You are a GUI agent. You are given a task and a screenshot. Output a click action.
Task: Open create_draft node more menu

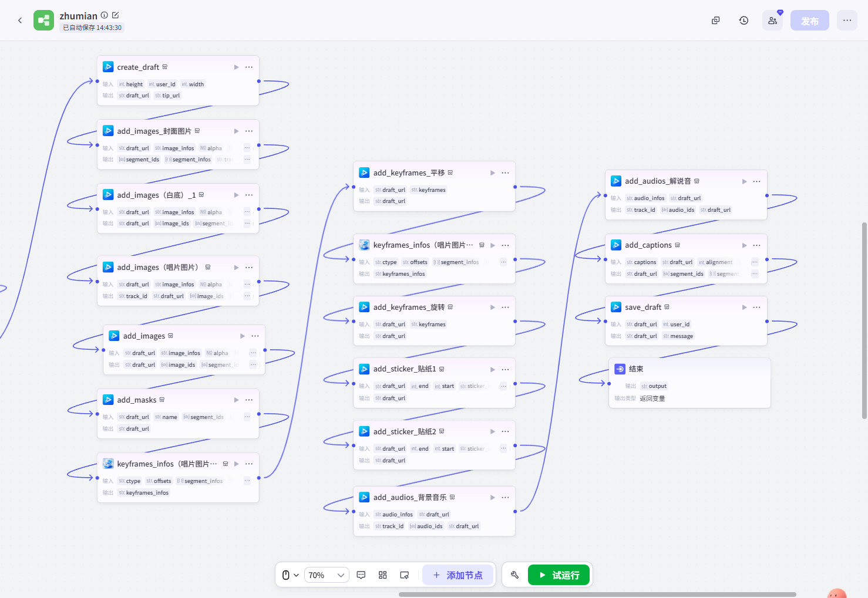pos(249,67)
